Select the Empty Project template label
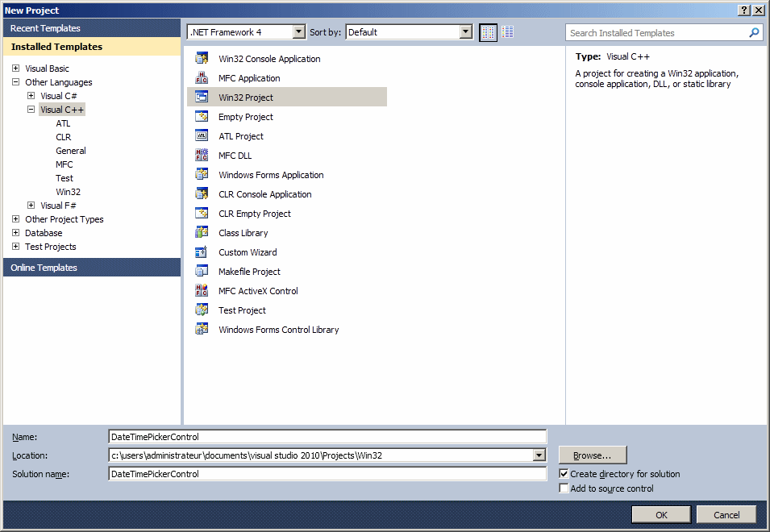The image size is (770, 532). click(x=246, y=117)
